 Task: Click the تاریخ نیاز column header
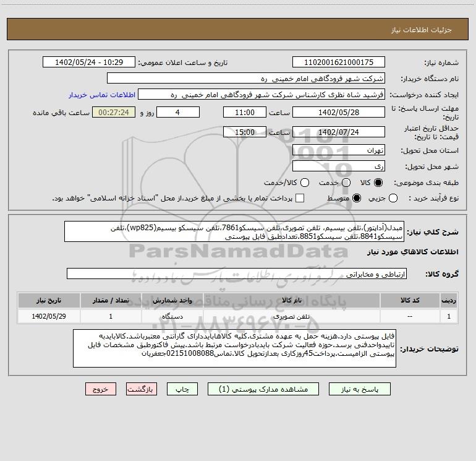[x=49, y=300]
